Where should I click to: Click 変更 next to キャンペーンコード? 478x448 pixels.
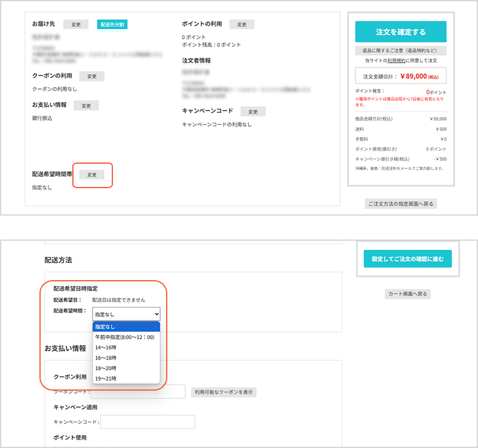coord(252,111)
